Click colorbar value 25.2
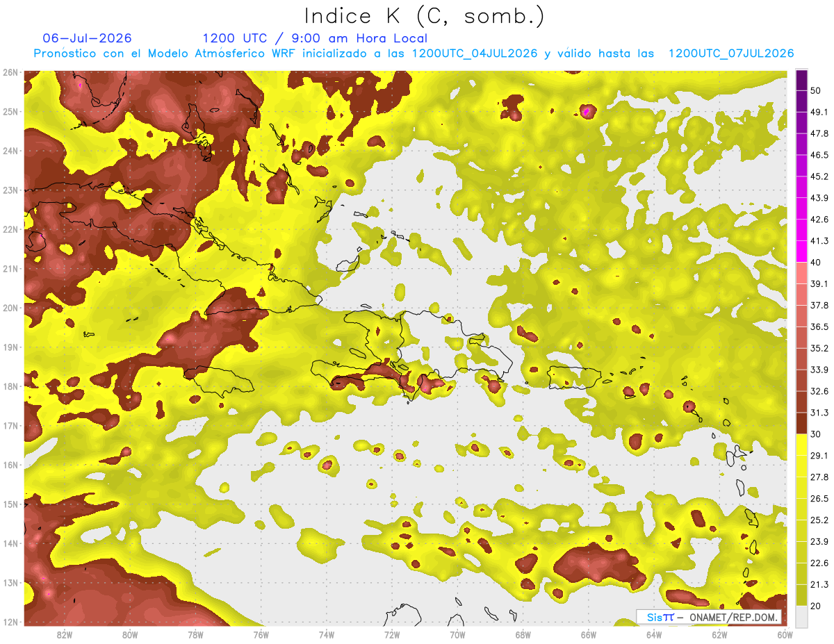 (820, 520)
